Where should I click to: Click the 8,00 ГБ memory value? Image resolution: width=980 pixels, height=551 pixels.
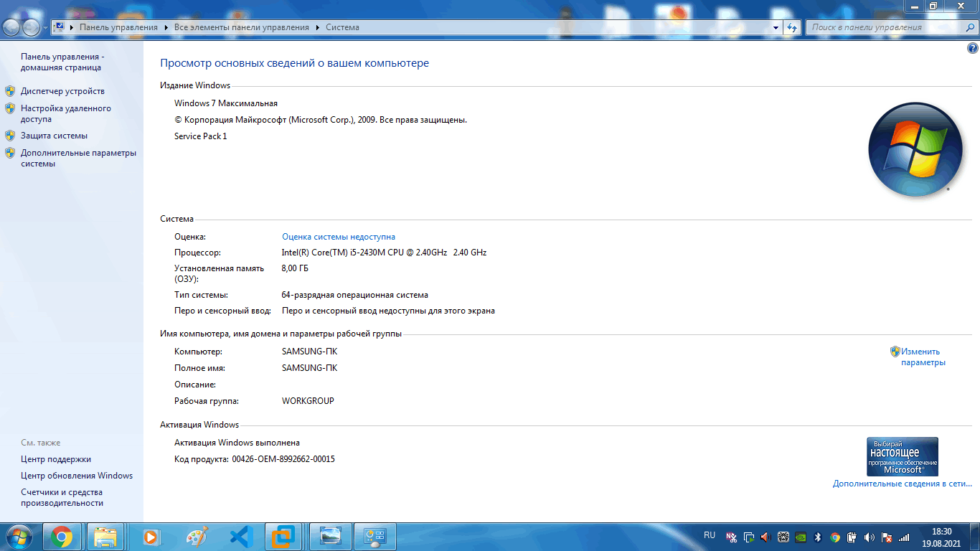pos(295,268)
